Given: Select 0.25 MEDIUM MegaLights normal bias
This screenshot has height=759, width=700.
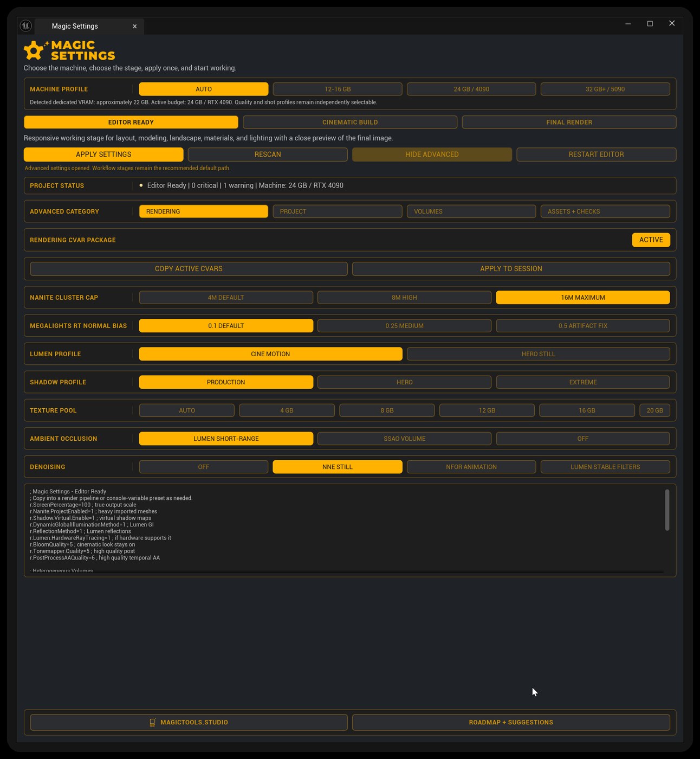Looking at the screenshot, I should coord(404,326).
